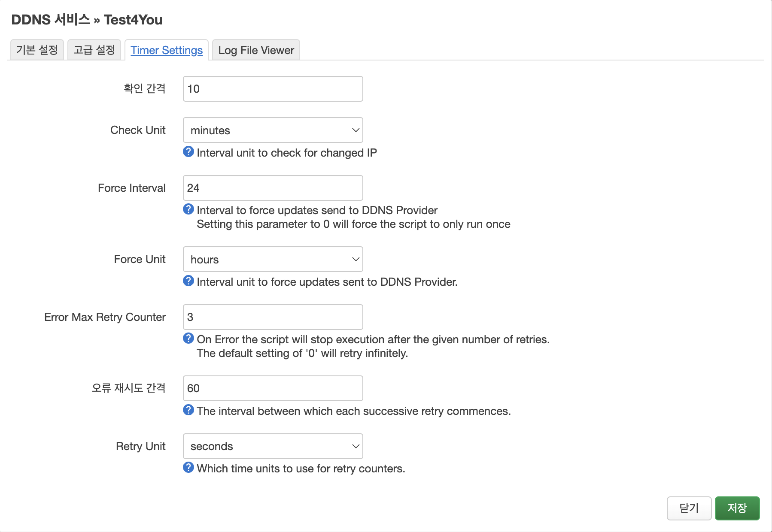
Task: Click help icon for retry interval description
Action: click(188, 410)
